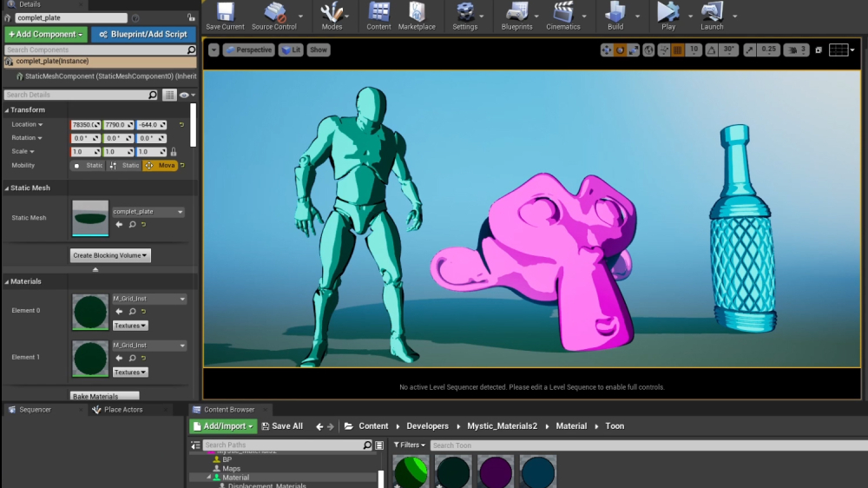Switch to the Sequencer tab

35,410
